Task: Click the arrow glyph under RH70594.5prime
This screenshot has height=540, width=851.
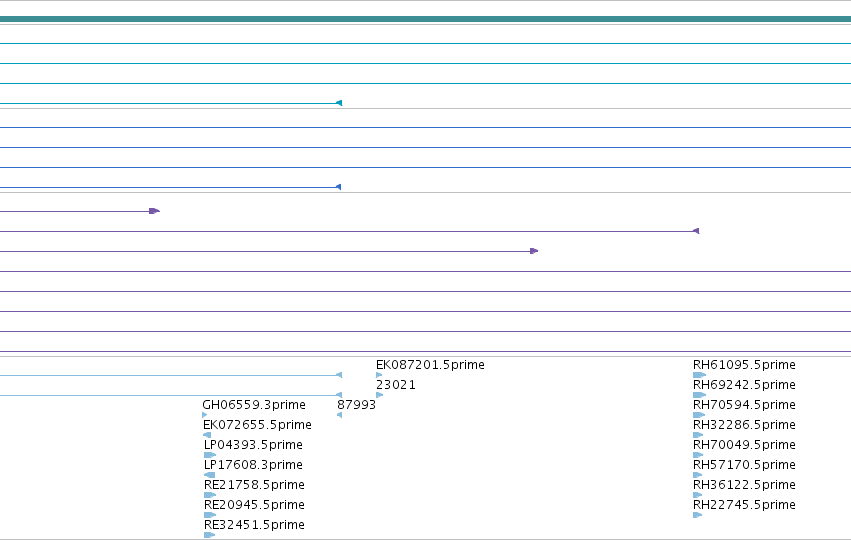Action: click(699, 415)
